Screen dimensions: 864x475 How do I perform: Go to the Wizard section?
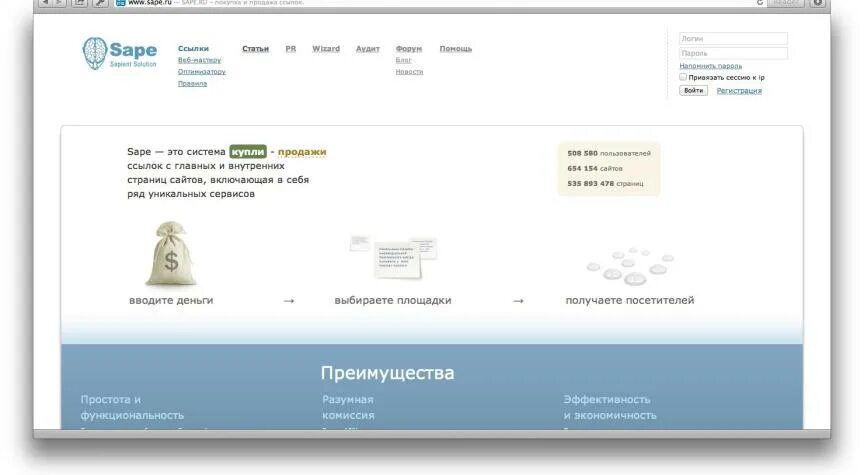point(326,48)
